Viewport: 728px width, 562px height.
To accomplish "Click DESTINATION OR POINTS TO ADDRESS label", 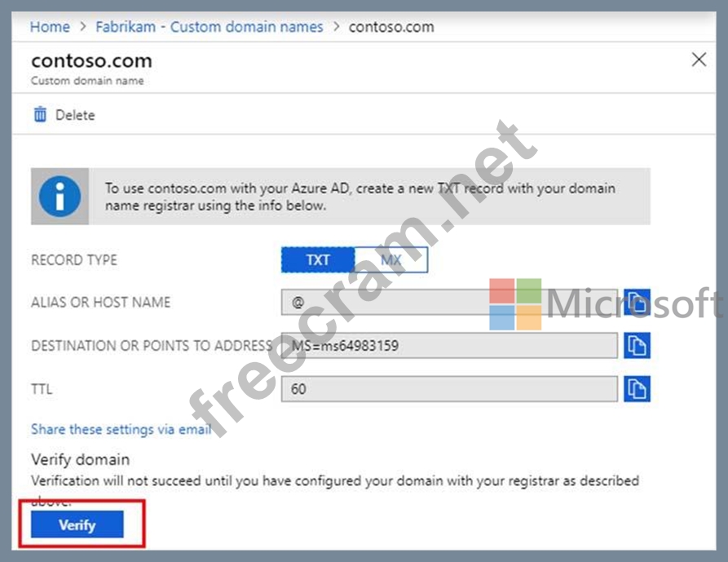I will (x=152, y=346).
